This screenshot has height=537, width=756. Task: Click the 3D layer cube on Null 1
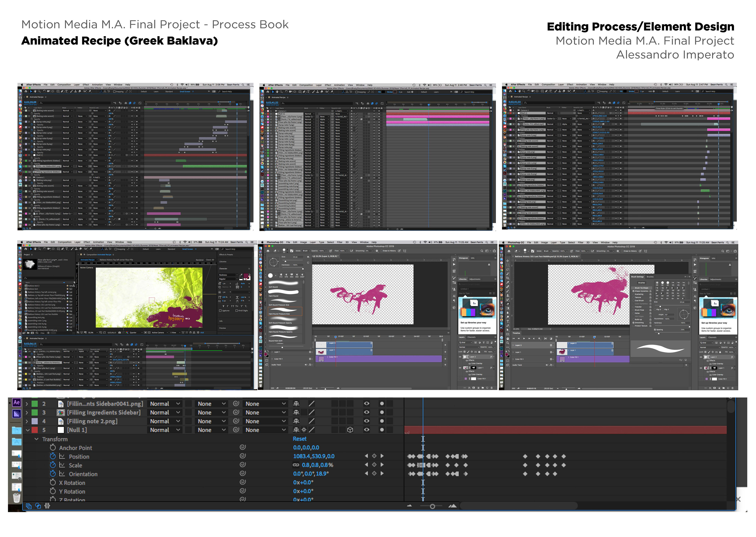click(x=350, y=430)
